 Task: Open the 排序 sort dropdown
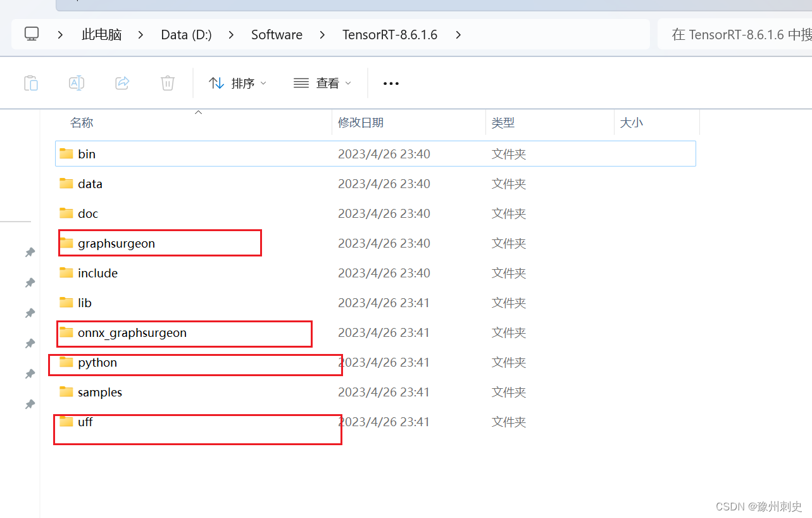coord(237,83)
